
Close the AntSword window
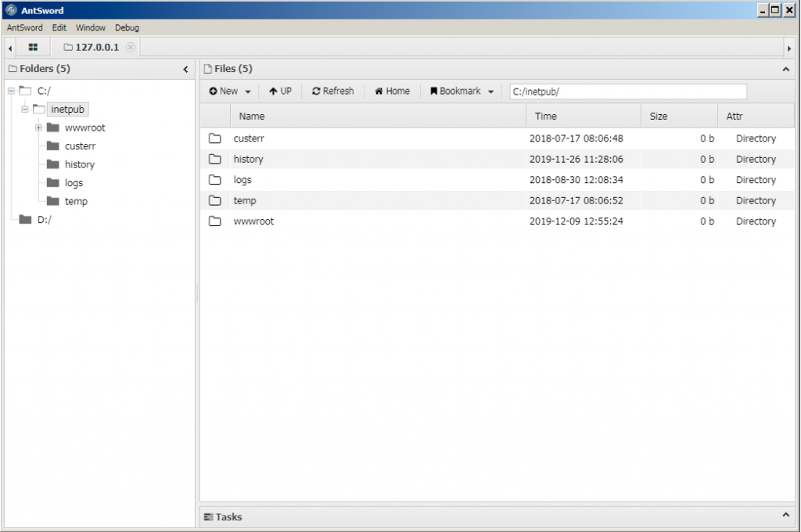click(788, 10)
